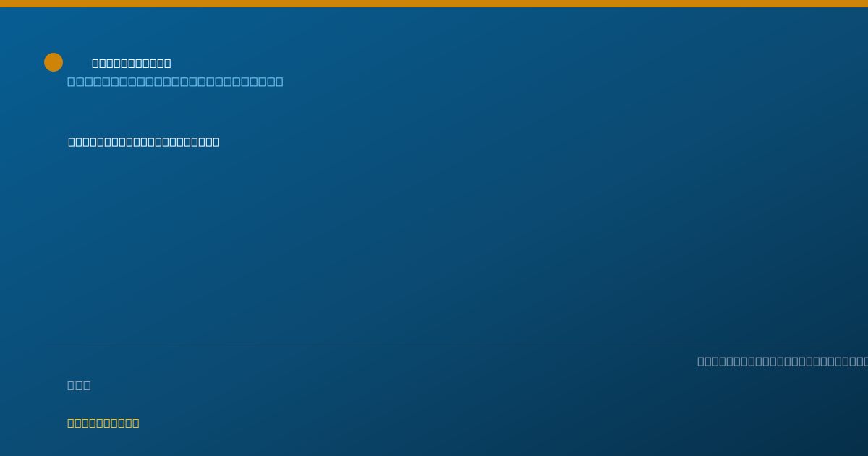Image resolution: width=868 pixels, height=456 pixels.
Task: Select the bold white header text
Action: click(x=132, y=63)
